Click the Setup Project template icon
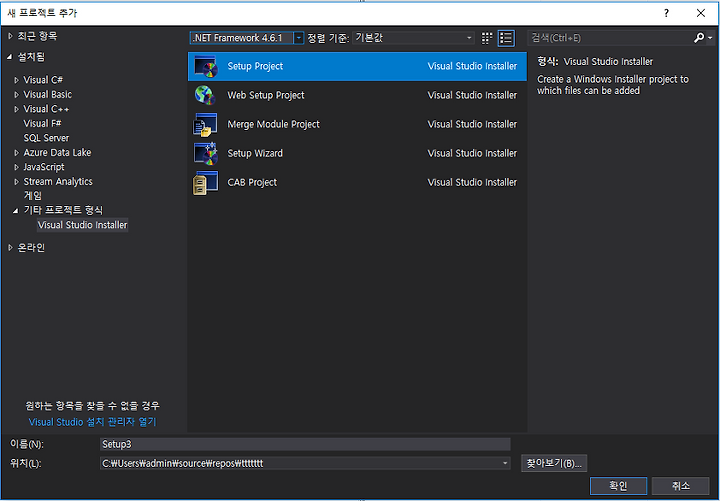Image resolution: width=720 pixels, height=501 pixels. pos(205,67)
